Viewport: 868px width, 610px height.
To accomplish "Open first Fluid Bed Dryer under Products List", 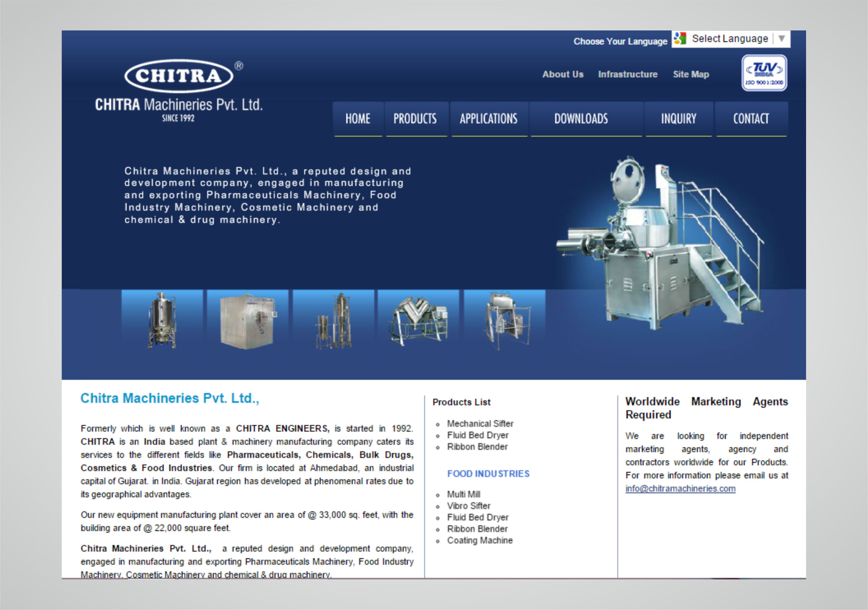I will 478,435.
